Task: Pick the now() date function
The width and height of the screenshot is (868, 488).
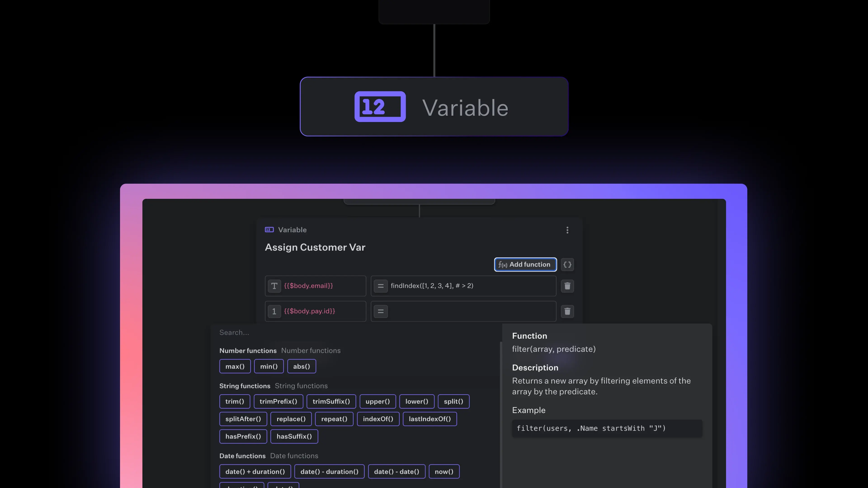Action: (x=444, y=472)
